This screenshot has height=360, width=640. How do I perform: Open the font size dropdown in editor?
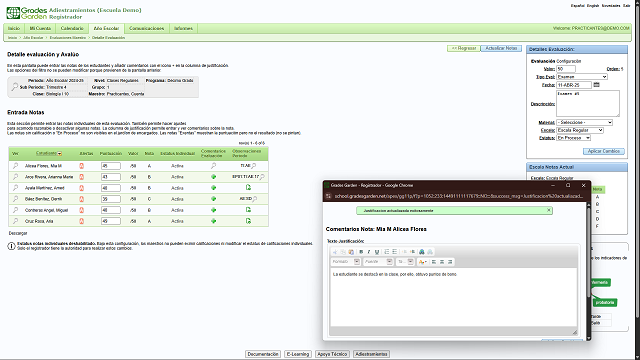click(x=405, y=262)
